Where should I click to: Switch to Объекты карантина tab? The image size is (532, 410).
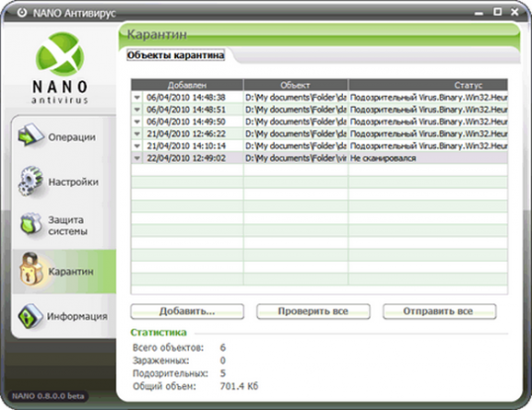175,55
